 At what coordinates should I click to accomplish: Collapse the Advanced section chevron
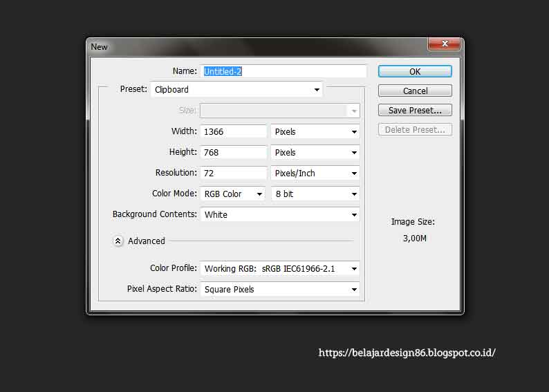118,241
